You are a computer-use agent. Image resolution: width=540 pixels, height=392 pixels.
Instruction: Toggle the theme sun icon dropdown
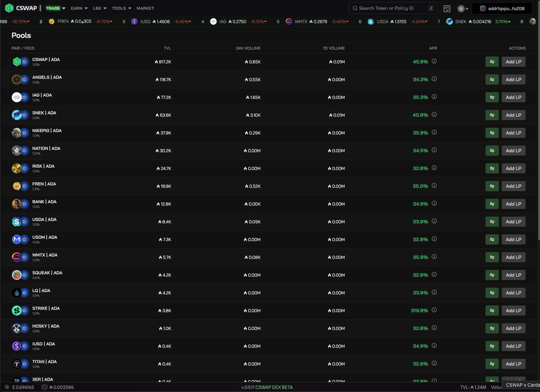[463, 9]
